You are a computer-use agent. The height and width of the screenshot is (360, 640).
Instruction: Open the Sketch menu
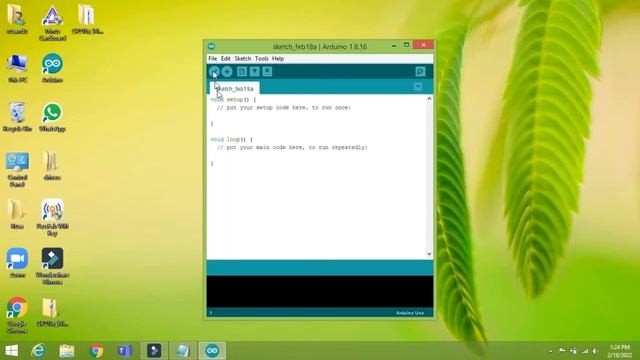point(242,59)
